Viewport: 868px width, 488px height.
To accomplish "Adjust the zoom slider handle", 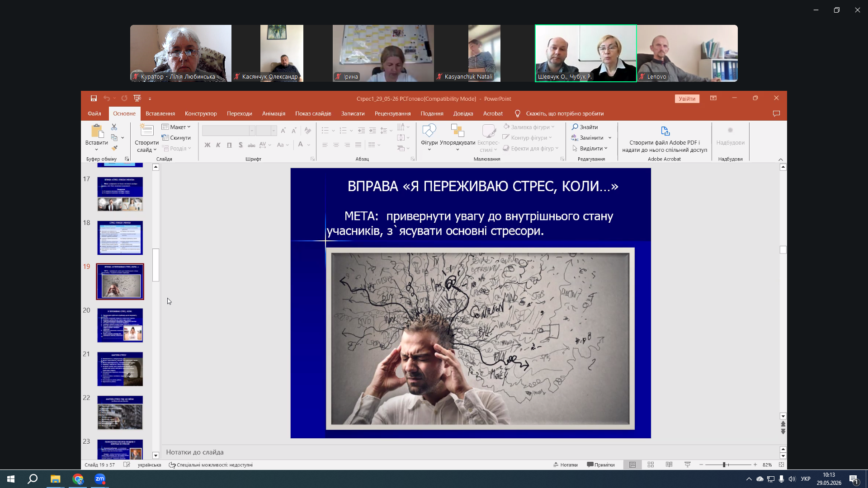I will tap(724, 465).
